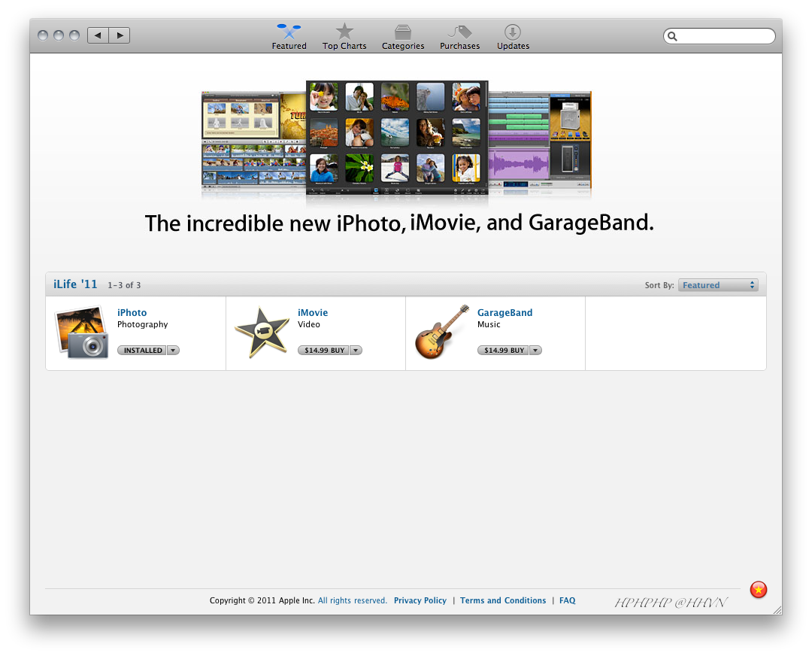Click the Featured scissors icon
This screenshot has width=812, height=656.
[289, 31]
